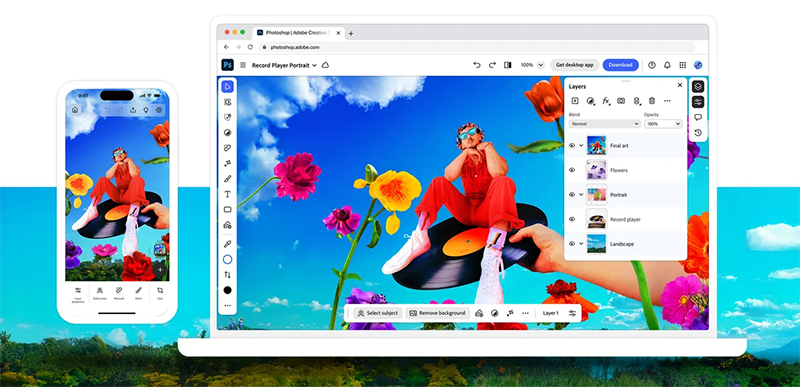Viewport: 800px width, 387px height.
Task: Open Layers panel more options ellipsis
Action: coord(667,101)
